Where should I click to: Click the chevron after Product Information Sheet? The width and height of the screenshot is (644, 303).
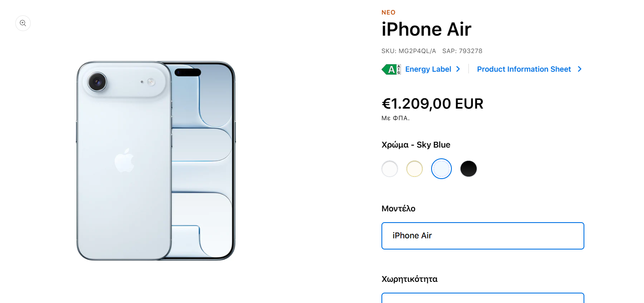pyautogui.click(x=579, y=69)
